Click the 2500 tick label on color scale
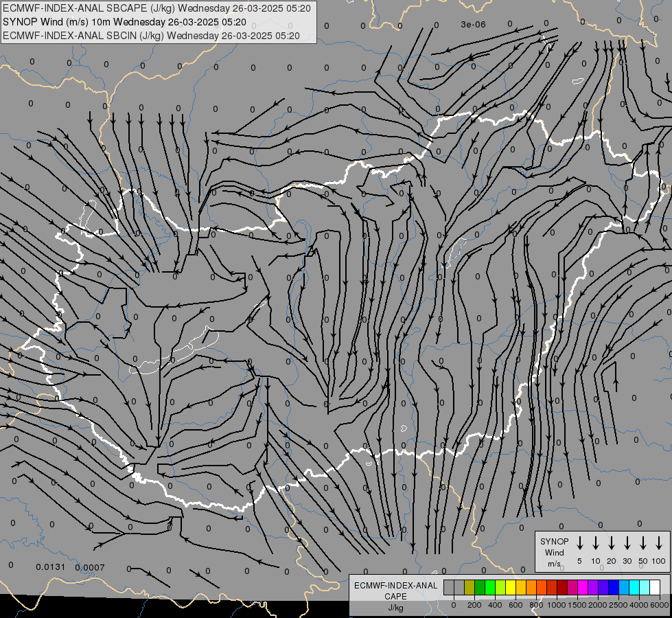 coord(618,605)
